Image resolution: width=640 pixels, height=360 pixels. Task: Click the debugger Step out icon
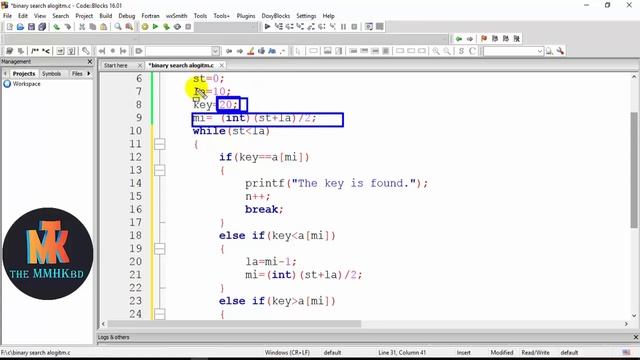pos(311,27)
